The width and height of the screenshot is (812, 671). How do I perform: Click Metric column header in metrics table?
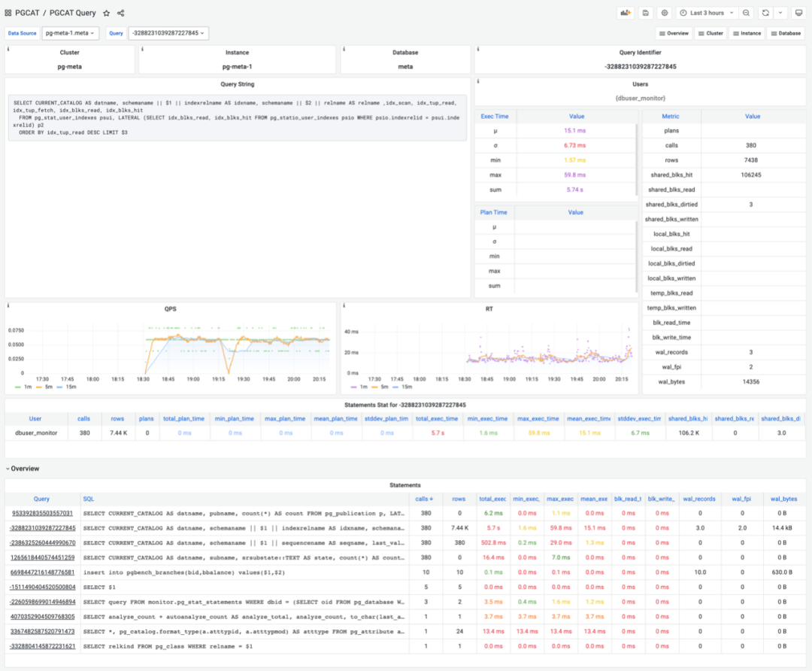[x=671, y=117]
